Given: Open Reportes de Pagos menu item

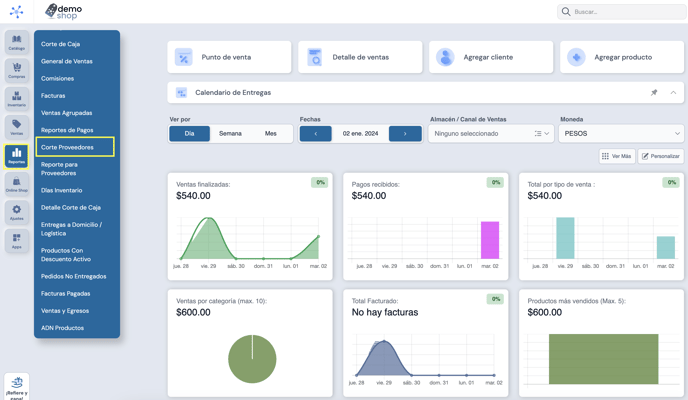Looking at the screenshot, I should pyautogui.click(x=67, y=130).
